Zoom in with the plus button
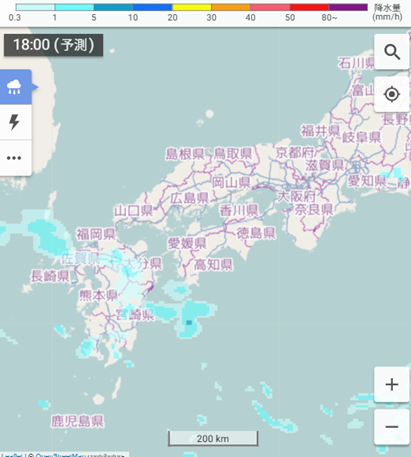 (x=392, y=384)
